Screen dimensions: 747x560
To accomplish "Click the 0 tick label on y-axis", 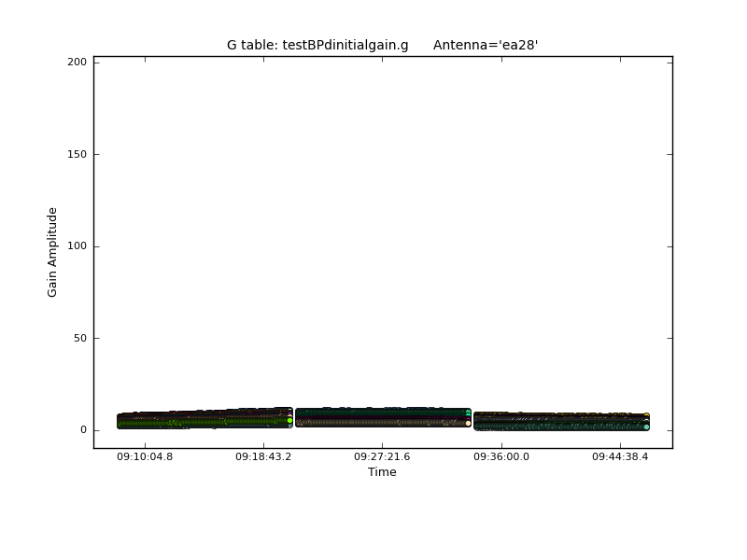I will [82, 430].
